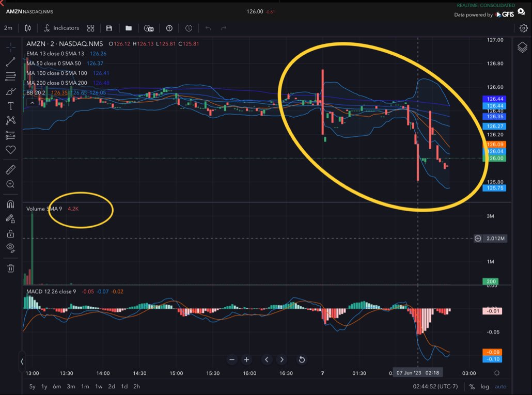Select the EMA 13 indicator legend
This screenshot has width=532, height=395.
click(x=55, y=54)
